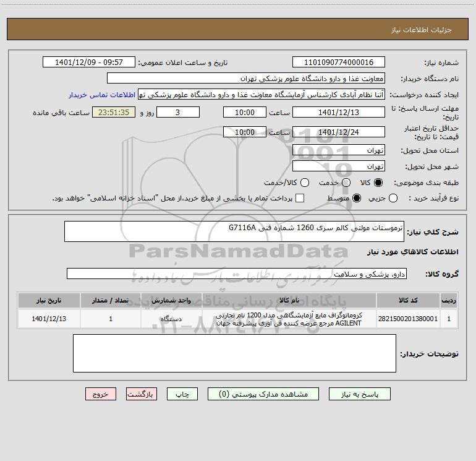Click the buyer notes text area

click(234, 353)
